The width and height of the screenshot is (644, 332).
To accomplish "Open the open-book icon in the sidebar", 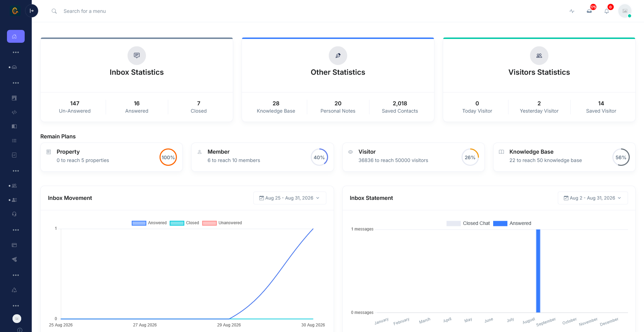I will pyautogui.click(x=14, y=127).
